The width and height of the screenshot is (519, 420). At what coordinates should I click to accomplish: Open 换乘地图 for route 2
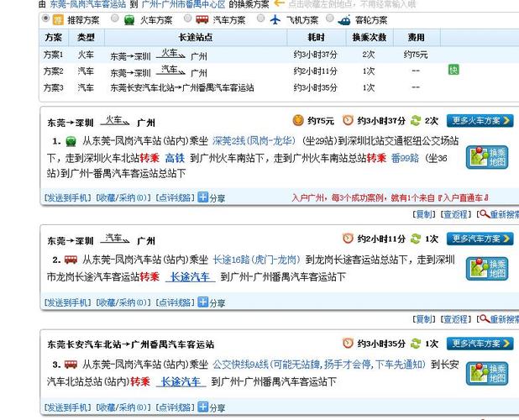pyautogui.click(x=487, y=269)
